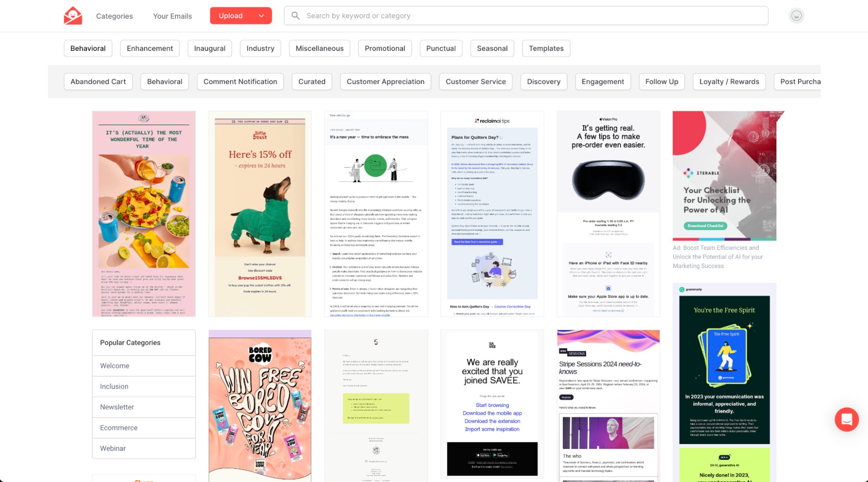Select the Templates category tab
Image resolution: width=868 pixels, height=482 pixels.
point(546,48)
